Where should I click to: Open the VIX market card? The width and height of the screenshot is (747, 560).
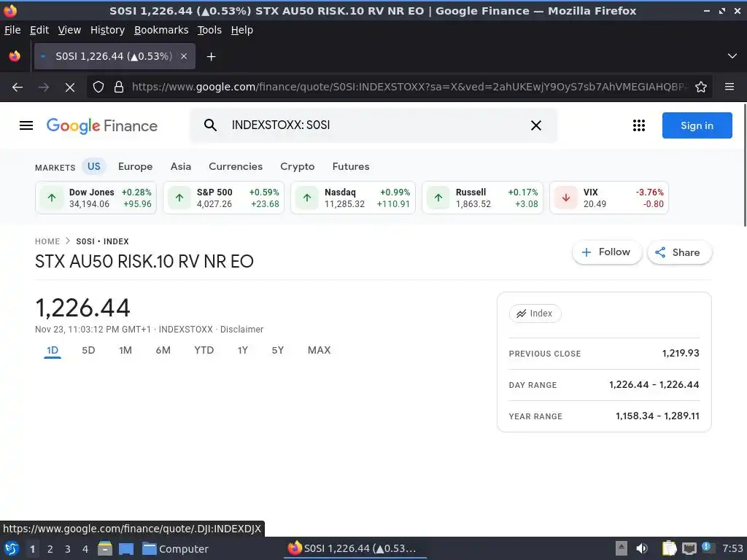609,198
